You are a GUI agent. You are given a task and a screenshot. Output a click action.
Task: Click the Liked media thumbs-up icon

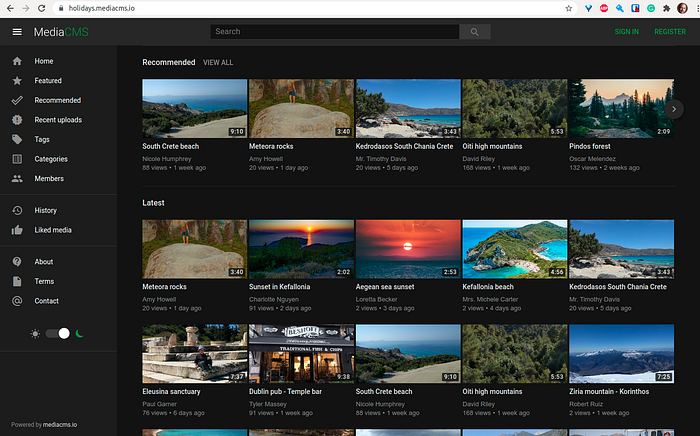click(17, 230)
